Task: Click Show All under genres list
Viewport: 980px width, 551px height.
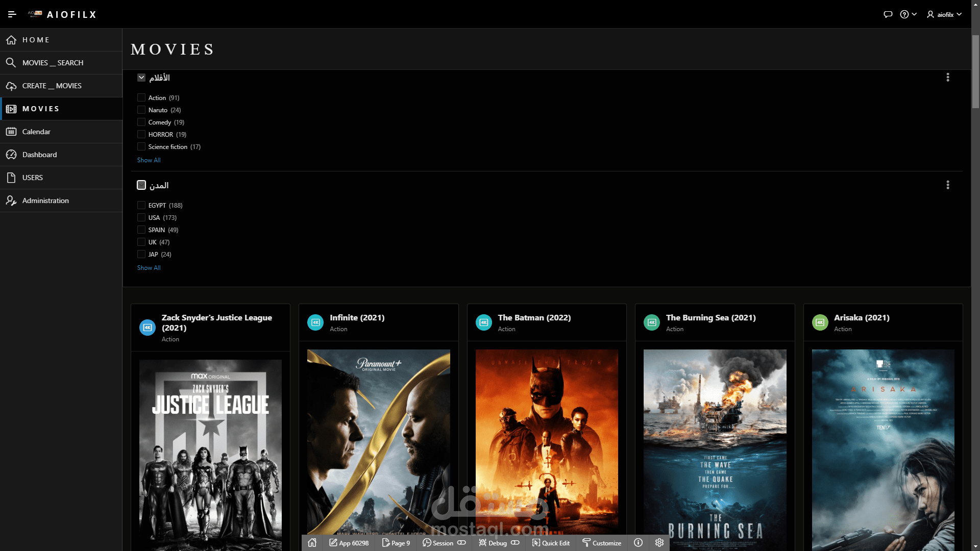Action: 149,160
